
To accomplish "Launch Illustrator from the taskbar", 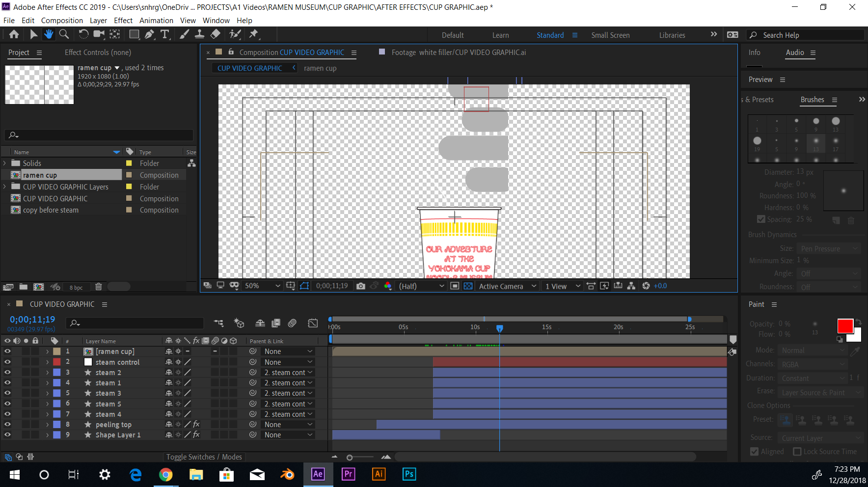I will pyautogui.click(x=379, y=474).
